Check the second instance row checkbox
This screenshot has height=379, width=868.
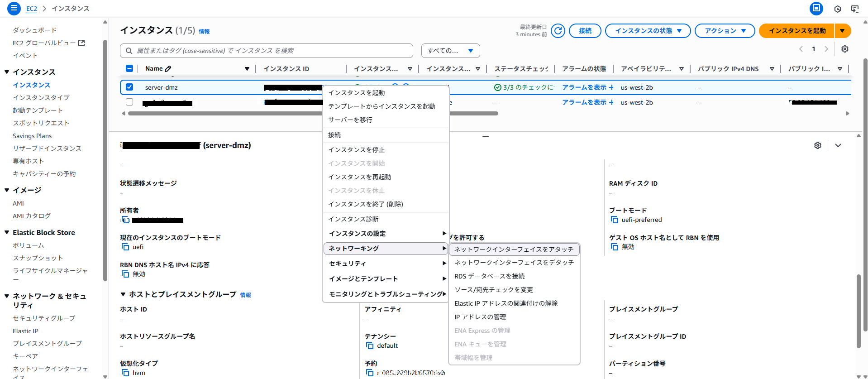pos(129,102)
